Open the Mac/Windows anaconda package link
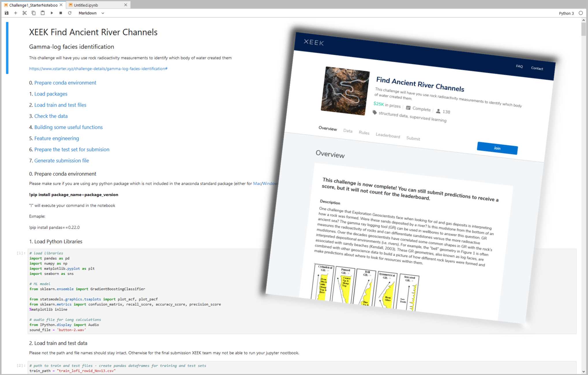 pos(265,184)
